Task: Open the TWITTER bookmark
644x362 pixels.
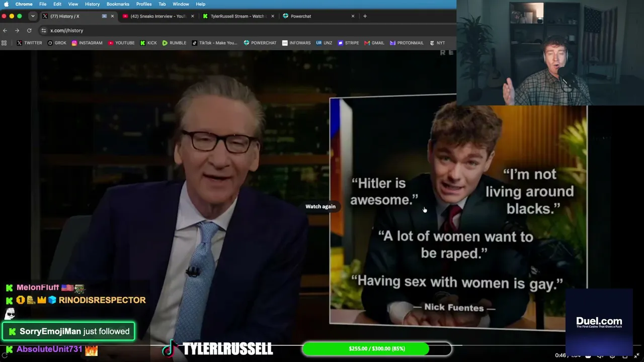Action: coord(29,43)
